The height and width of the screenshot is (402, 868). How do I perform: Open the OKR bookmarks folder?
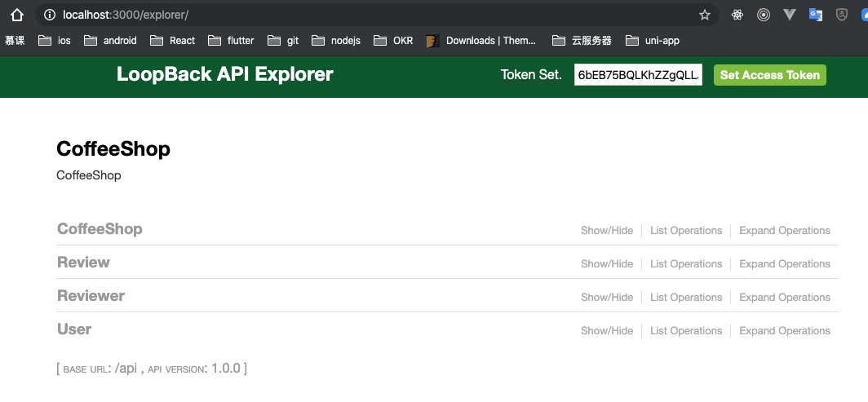tap(393, 41)
